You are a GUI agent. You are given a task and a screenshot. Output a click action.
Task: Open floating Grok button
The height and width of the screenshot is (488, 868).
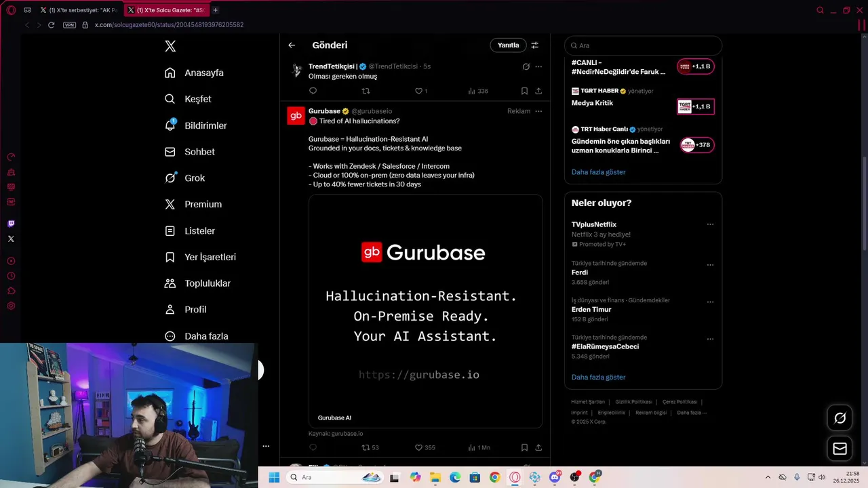(840, 418)
